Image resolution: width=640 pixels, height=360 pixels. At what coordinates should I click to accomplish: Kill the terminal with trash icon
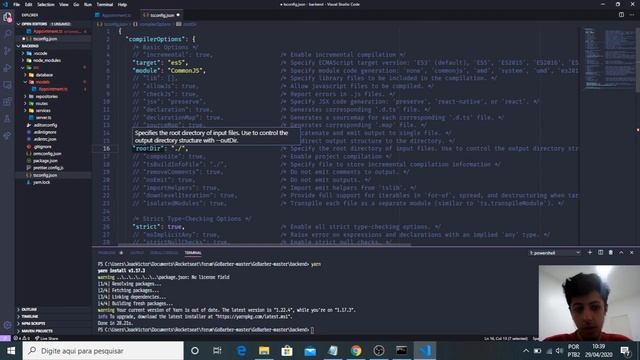(x=611, y=253)
